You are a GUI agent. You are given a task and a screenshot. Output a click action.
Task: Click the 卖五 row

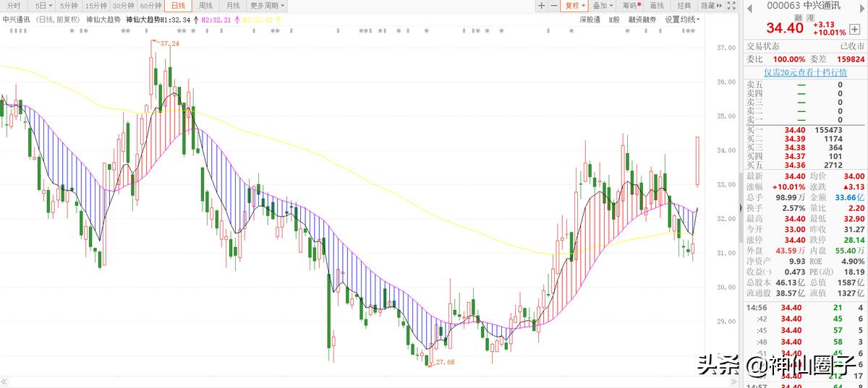coord(804,85)
